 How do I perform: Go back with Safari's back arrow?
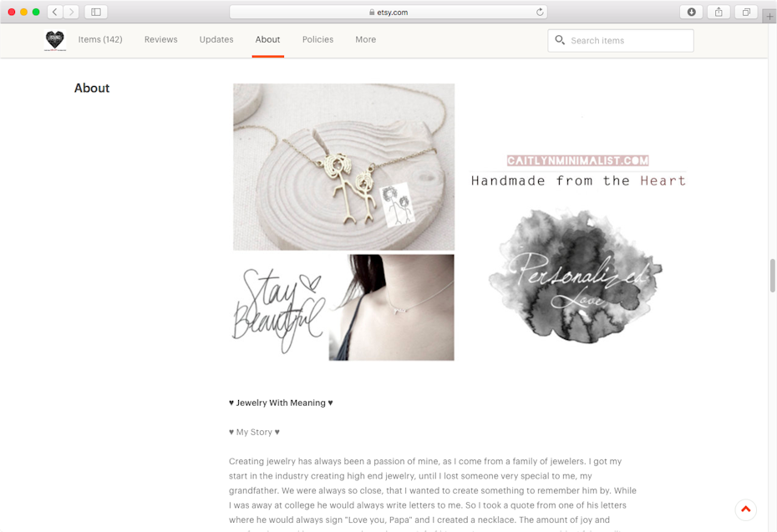pyautogui.click(x=55, y=12)
